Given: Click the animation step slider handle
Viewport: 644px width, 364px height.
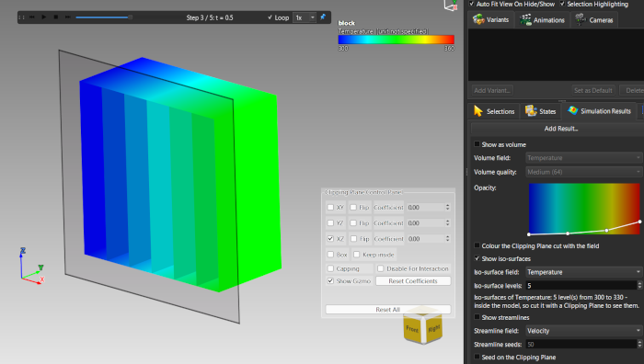Looking at the screenshot, I should tap(130, 17).
